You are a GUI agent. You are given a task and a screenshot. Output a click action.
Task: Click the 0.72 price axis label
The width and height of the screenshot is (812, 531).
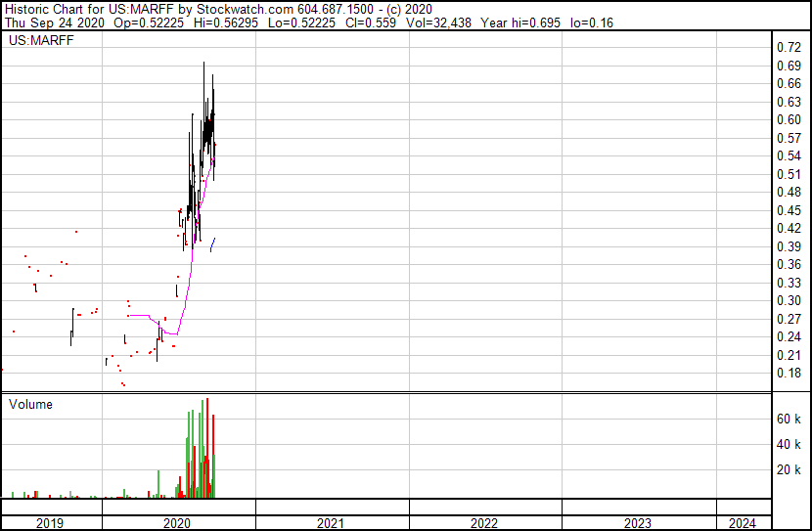(x=789, y=47)
